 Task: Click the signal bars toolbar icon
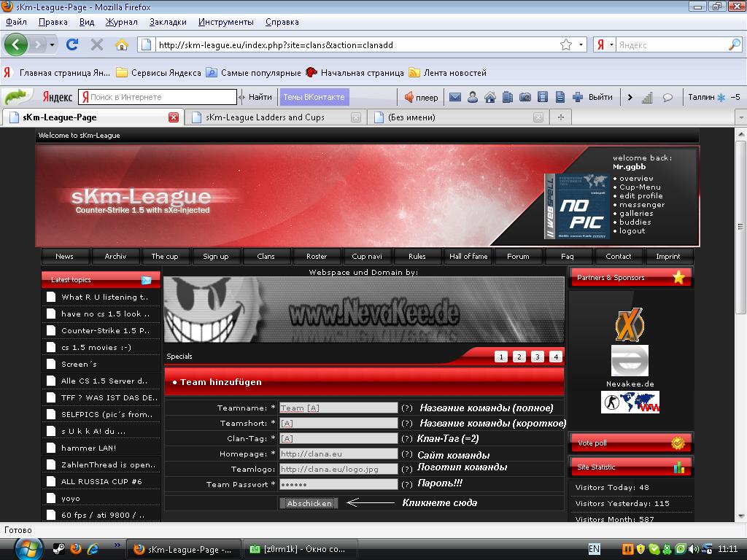(647, 98)
